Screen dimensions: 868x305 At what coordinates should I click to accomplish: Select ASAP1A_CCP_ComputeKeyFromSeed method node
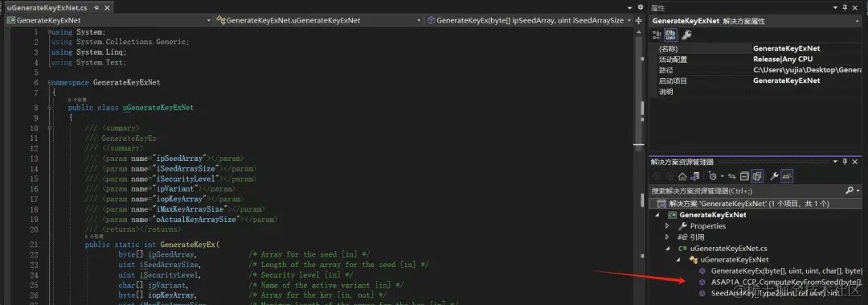point(786,282)
